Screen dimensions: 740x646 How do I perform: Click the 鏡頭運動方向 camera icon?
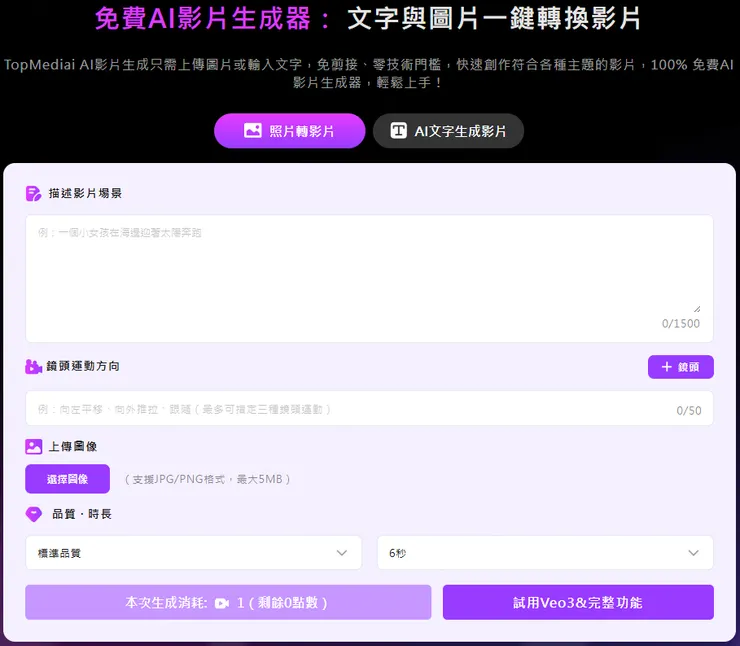[34, 367]
